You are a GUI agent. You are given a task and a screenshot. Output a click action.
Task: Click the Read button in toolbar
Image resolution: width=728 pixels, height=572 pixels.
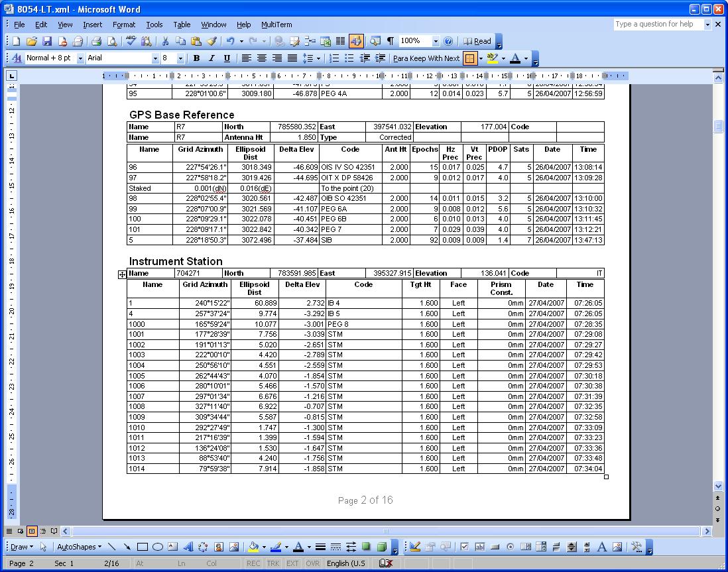point(477,41)
